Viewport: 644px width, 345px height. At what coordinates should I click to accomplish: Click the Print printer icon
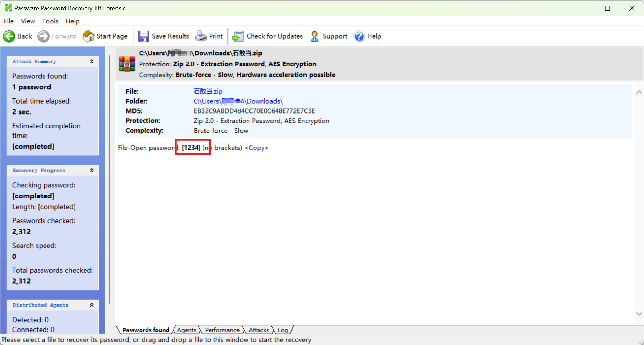pos(201,36)
